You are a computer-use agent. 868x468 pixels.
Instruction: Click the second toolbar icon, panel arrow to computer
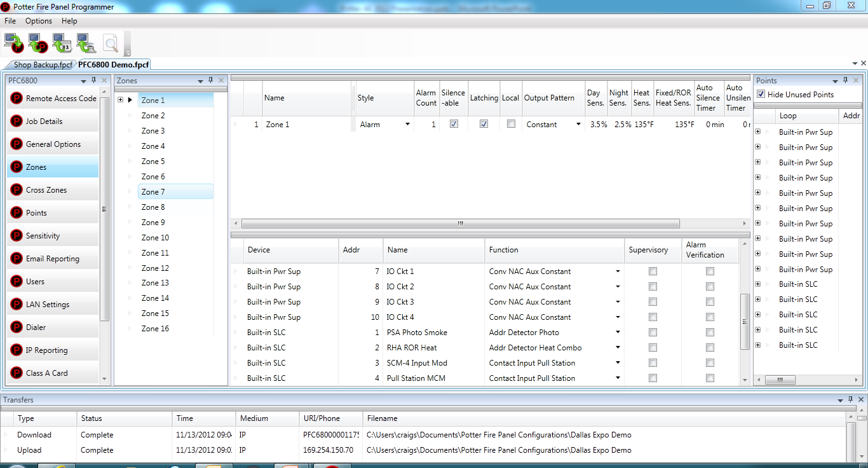point(38,43)
